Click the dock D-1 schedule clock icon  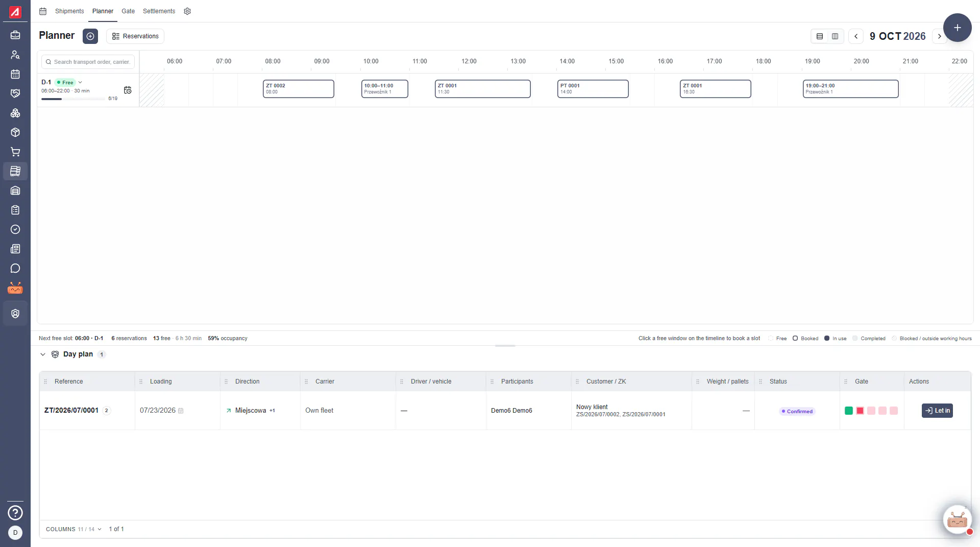pos(128,90)
